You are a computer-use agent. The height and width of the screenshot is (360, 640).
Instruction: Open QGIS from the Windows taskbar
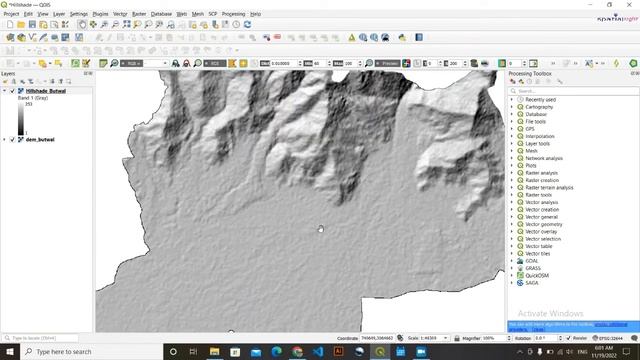(x=380, y=351)
